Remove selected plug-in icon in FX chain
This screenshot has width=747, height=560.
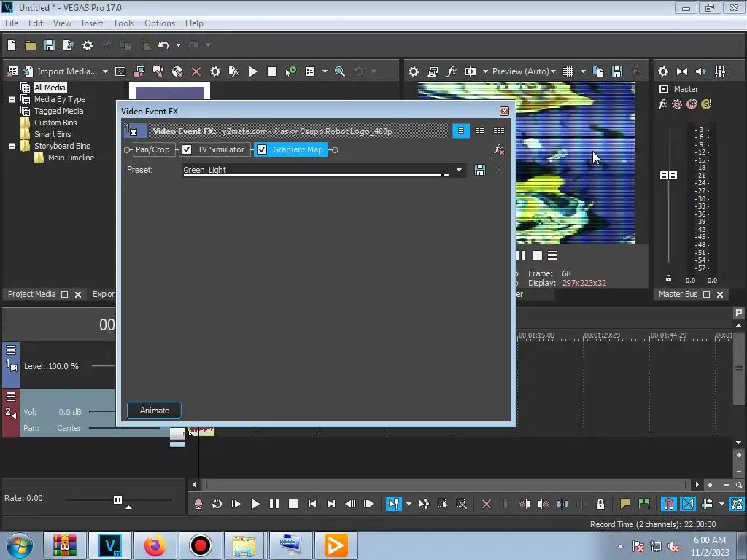click(499, 150)
